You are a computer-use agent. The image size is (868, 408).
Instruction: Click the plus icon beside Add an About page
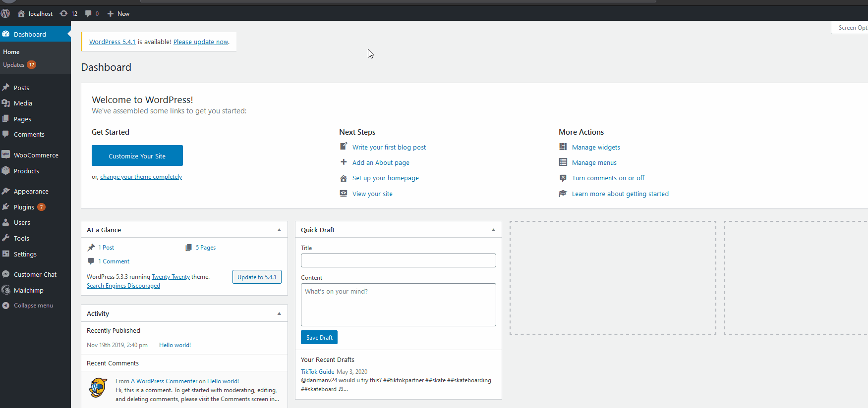tap(344, 162)
